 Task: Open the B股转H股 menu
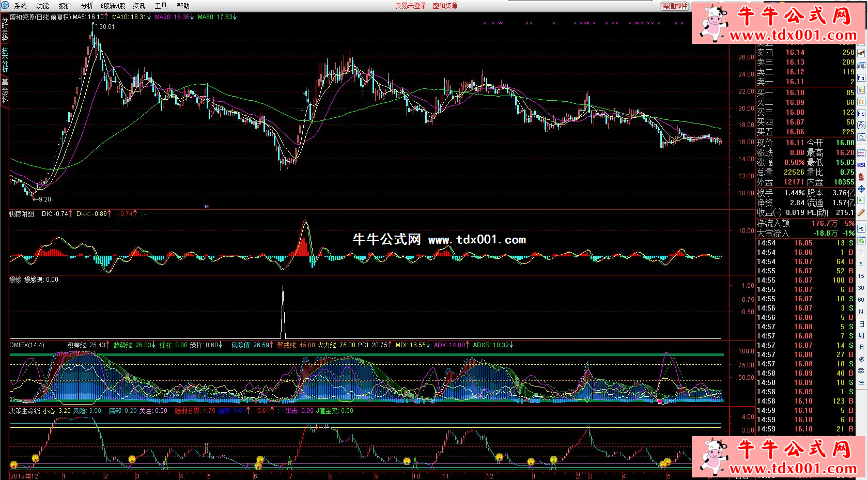click(x=113, y=6)
